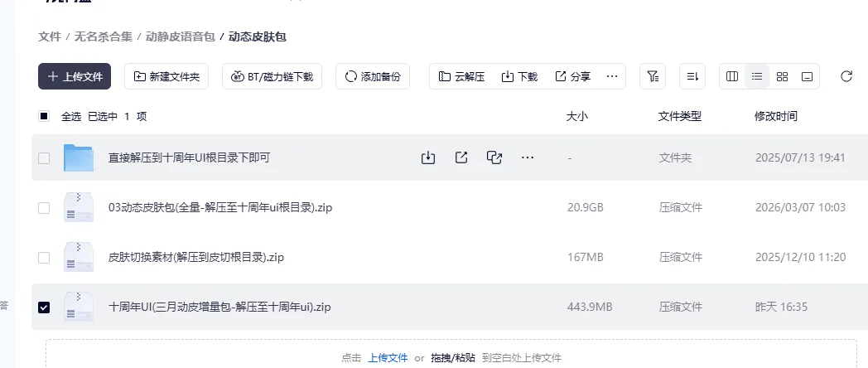Click download icon on folder row
The width and height of the screenshot is (868, 368).
pyautogui.click(x=428, y=158)
